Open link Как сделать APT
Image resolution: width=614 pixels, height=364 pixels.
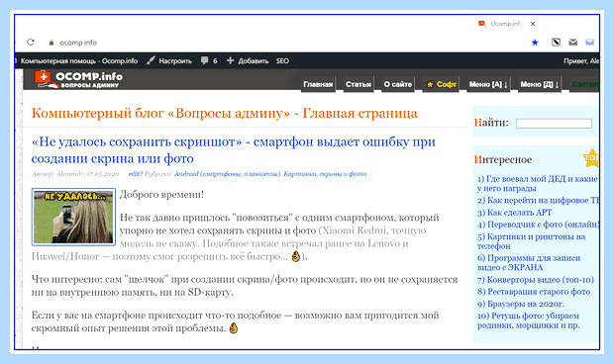tap(515, 213)
